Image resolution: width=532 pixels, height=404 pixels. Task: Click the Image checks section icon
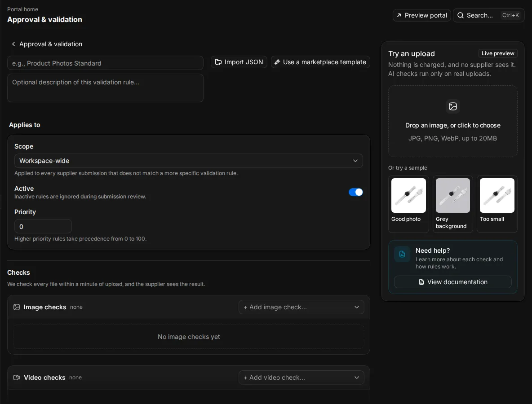click(x=16, y=307)
